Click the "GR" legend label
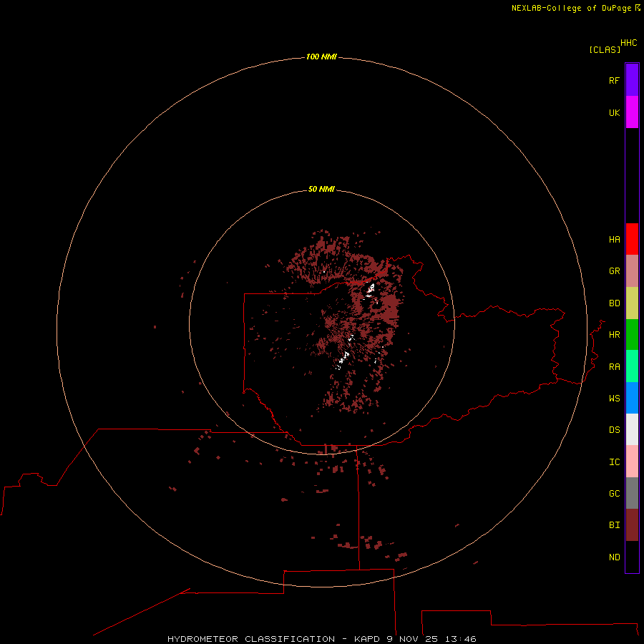 click(615, 271)
